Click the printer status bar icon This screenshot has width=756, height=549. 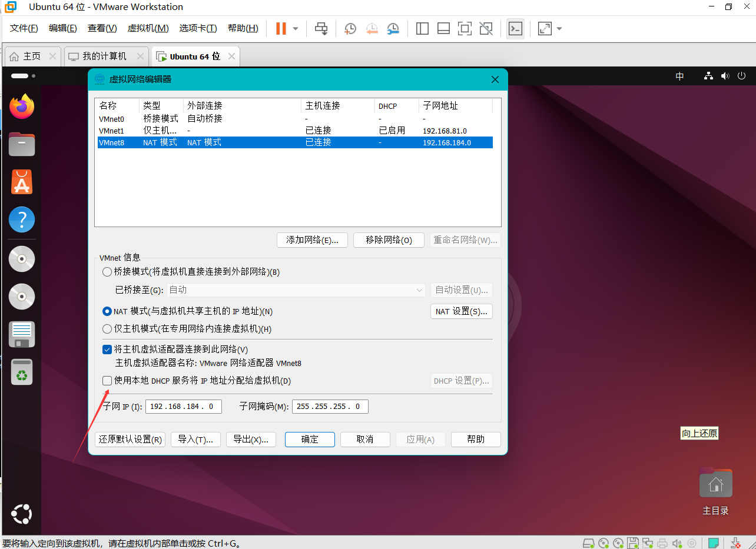[x=662, y=543]
